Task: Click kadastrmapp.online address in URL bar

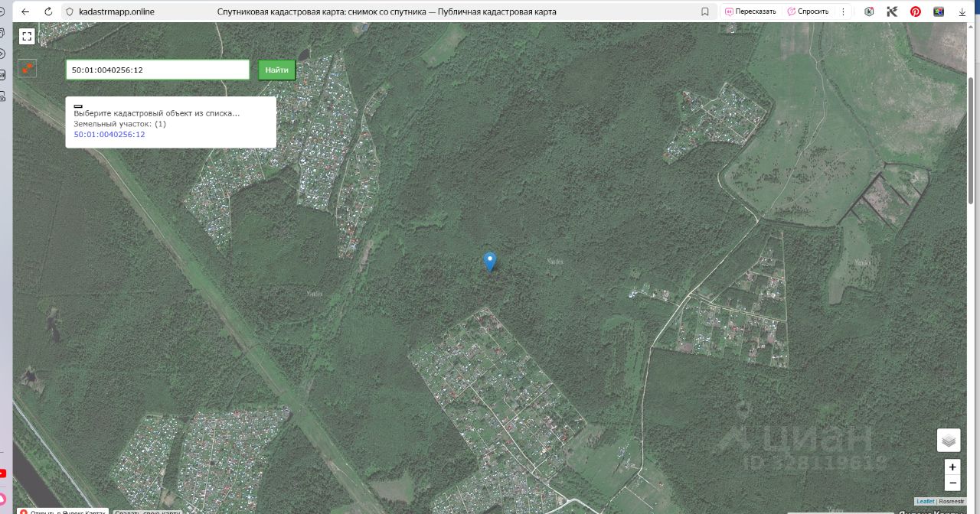Action: tap(116, 11)
